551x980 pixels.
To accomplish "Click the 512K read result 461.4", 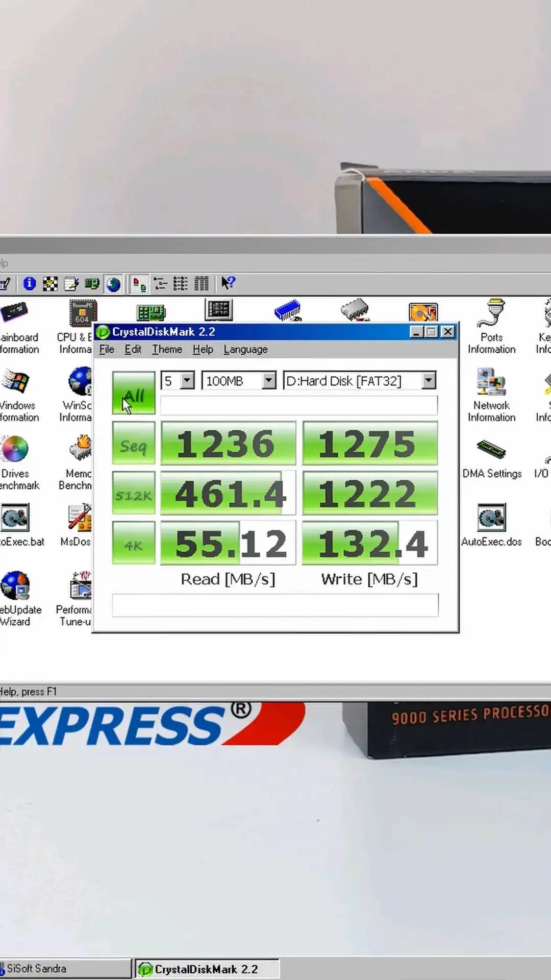I will [228, 493].
